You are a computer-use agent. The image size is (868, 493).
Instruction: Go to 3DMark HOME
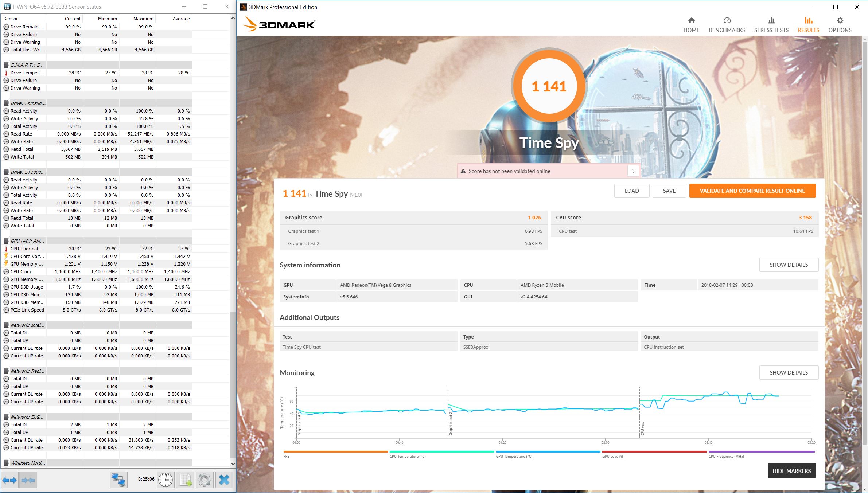(691, 25)
